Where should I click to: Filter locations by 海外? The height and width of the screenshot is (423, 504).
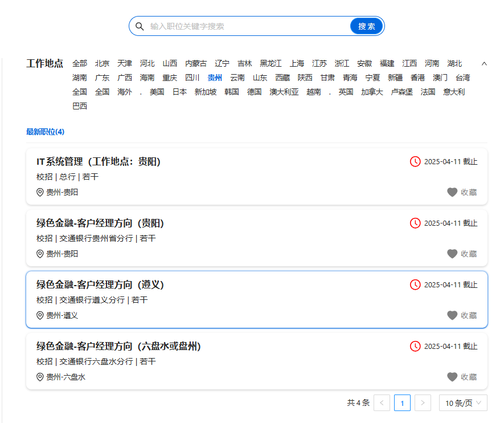(125, 92)
